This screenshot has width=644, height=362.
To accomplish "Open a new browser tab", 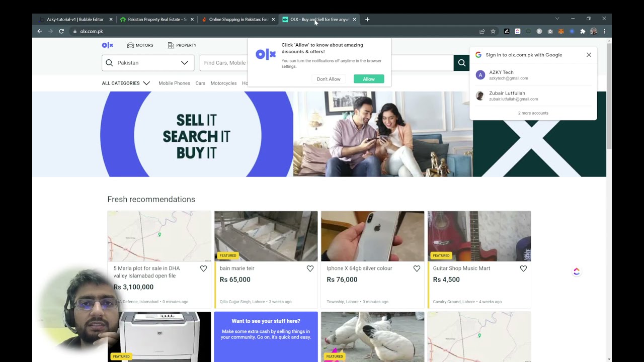I will point(367,19).
